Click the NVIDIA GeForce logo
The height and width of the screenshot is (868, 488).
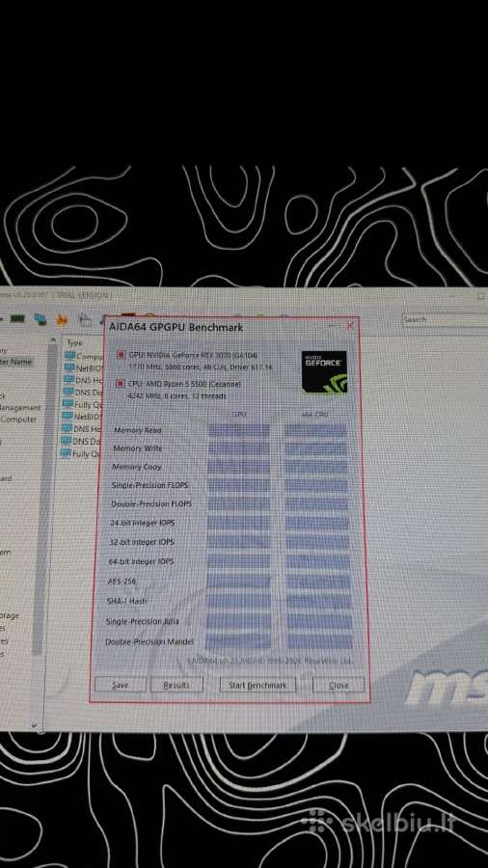coord(324,372)
